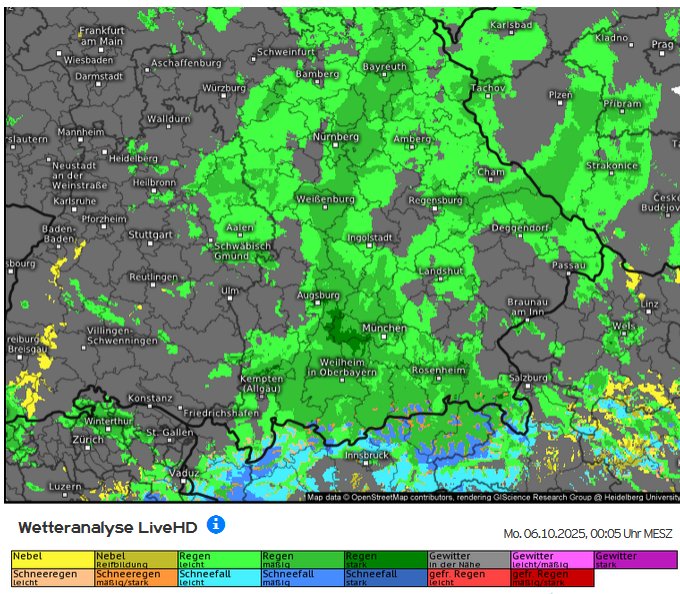The height and width of the screenshot is (594, 680).
Task: Click the Gewitter in der Nähe swatch
Action: [x=468, y=559]
